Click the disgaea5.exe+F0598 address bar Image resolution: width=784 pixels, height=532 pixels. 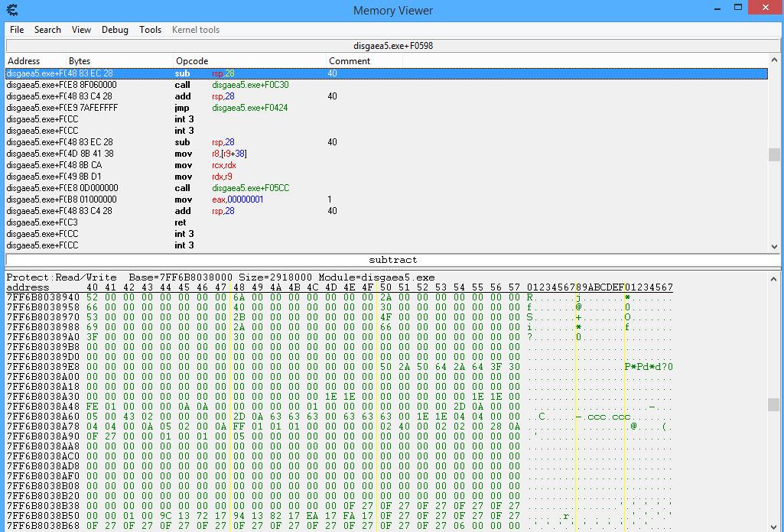392,46
